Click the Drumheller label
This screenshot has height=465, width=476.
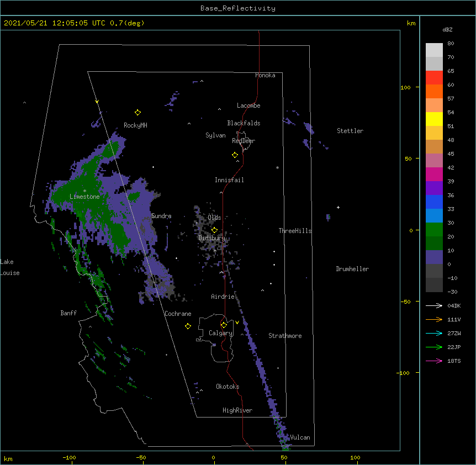(x=352, y=269)
